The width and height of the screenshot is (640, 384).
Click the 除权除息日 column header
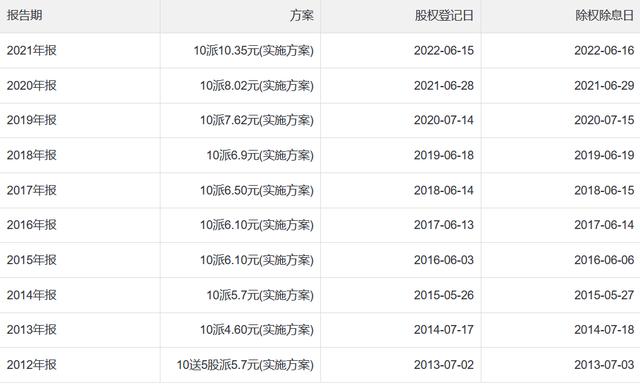point(604,16)
